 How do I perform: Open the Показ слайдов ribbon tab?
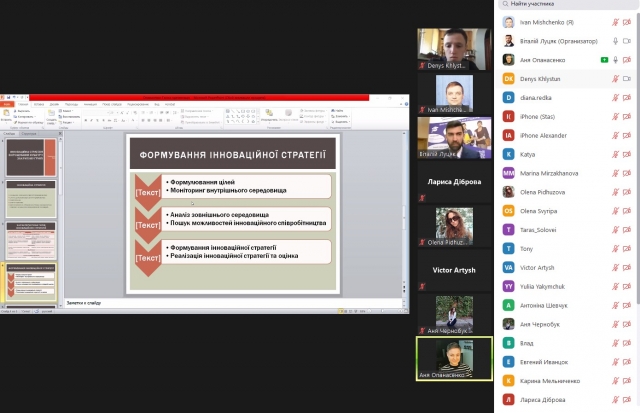(x=112, y=104)
